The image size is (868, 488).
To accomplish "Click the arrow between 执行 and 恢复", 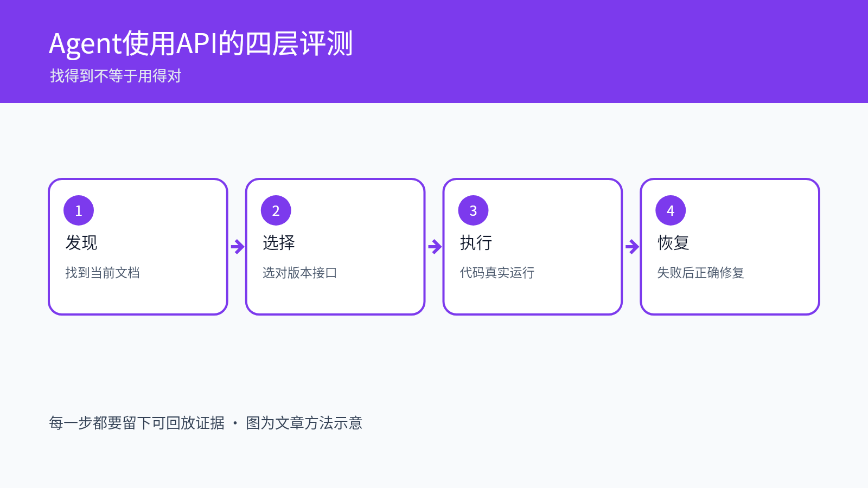I will 632,247.
